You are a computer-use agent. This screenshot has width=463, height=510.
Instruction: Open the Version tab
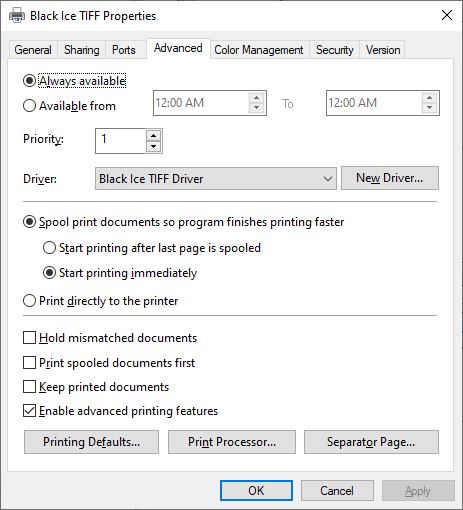tap(383, 50)
